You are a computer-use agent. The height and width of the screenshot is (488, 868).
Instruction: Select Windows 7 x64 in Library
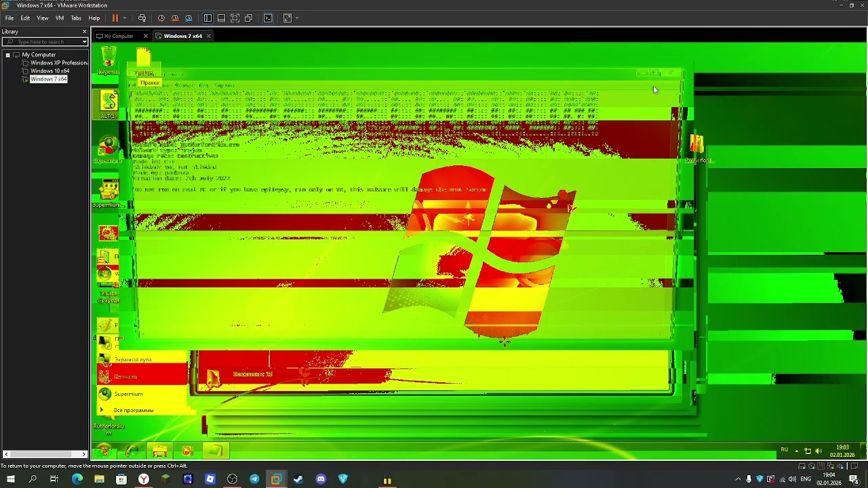pos(45,79)
